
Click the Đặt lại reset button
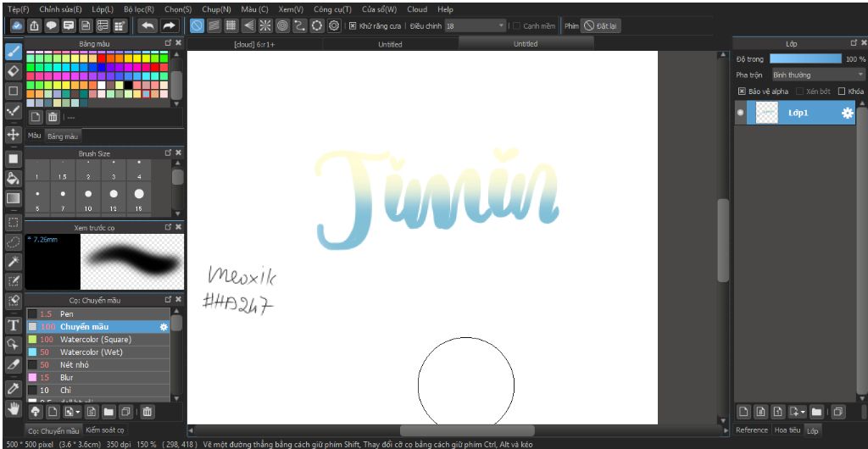pyautogui.click(x=601, y=26)
